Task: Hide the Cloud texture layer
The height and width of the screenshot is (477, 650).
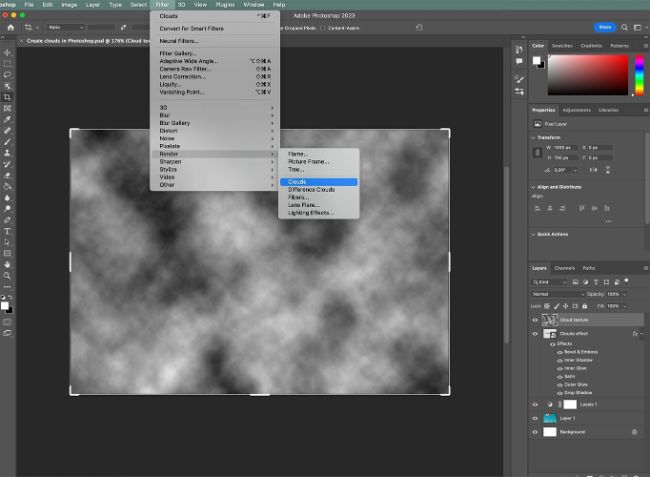Action: (535, 320)
